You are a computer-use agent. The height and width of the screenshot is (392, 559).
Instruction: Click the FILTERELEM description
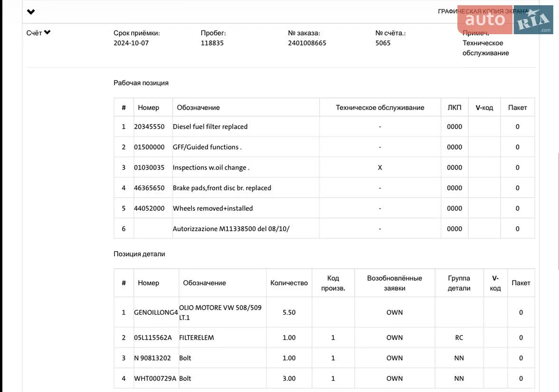click(197, 337)
